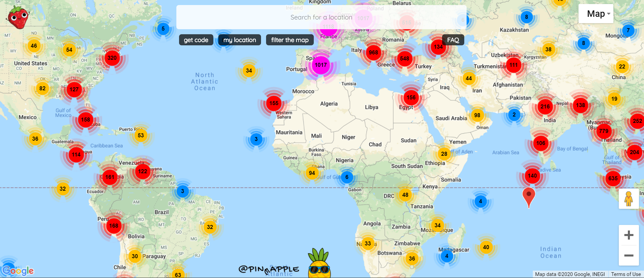Click the yellow 94 cluster near Ghana
Viewport: 644px width, 278px height.
312,173
